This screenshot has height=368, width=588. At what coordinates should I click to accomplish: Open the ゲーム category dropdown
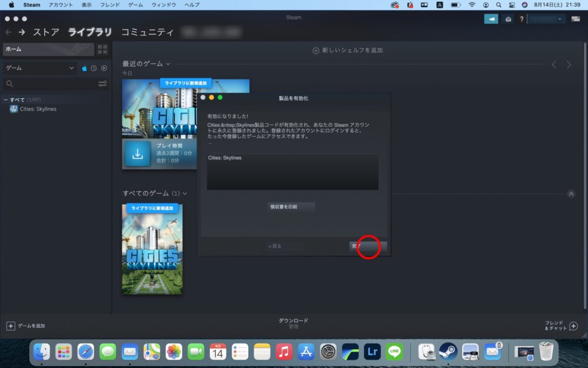coord(40,68)
